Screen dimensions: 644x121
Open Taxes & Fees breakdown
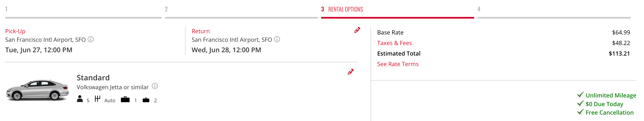[394, 43]
